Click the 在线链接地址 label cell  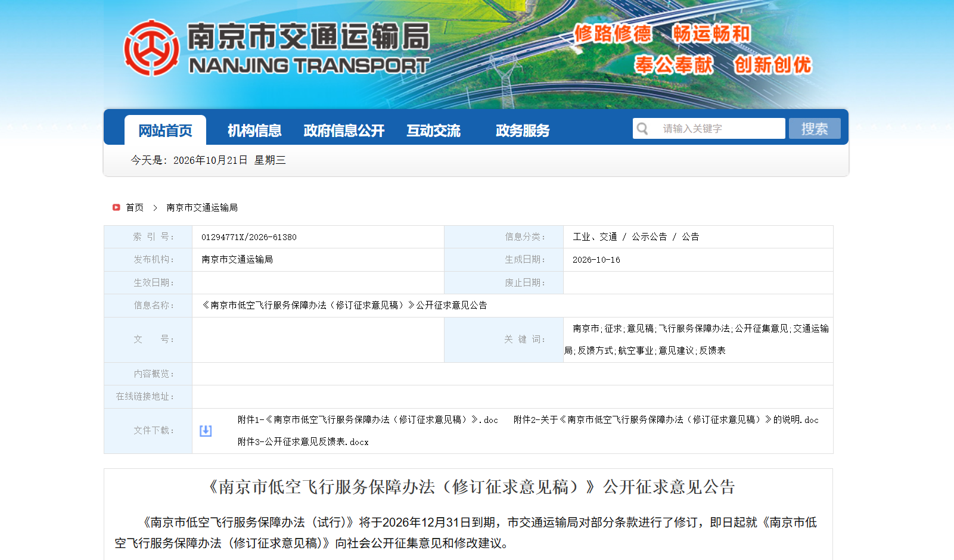click(148, 396)
